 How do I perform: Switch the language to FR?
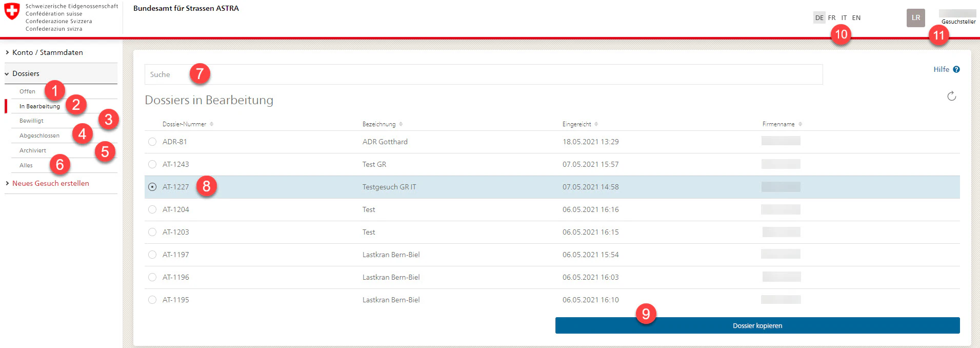click(832, 18)
